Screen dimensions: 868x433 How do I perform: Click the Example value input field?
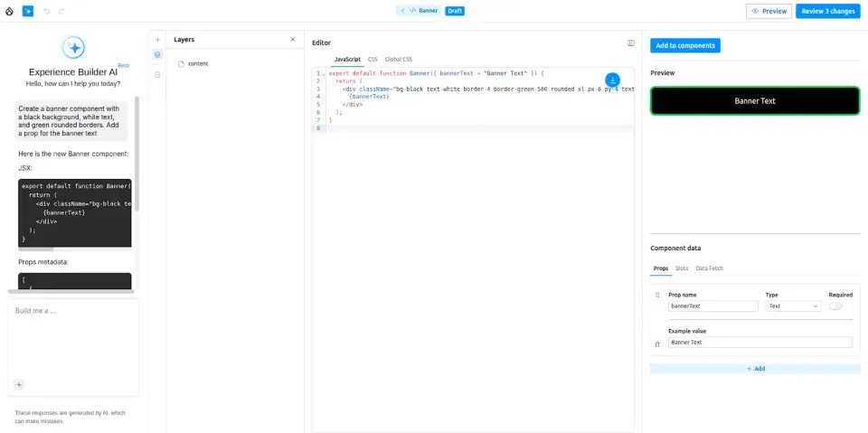pos(760,343)
